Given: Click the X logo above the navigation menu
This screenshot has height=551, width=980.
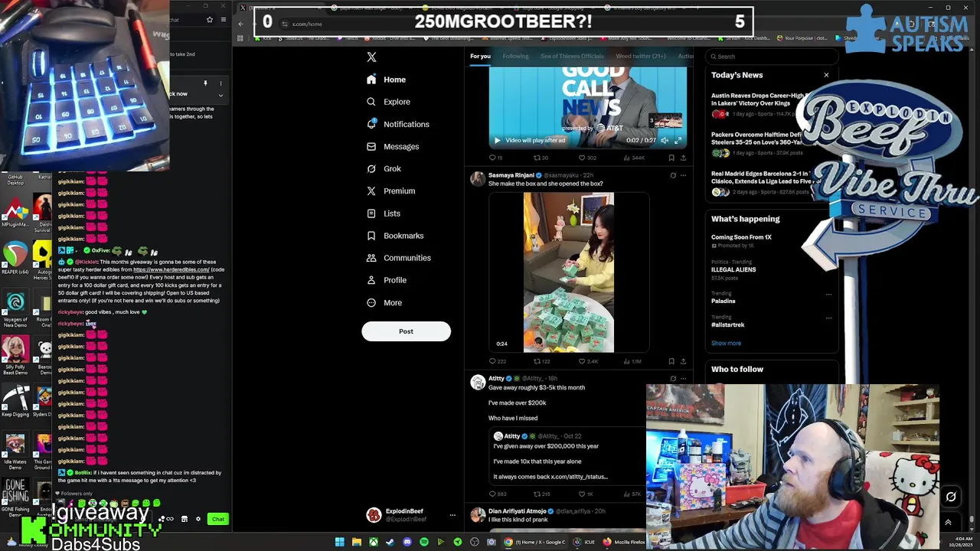Looking at the screenshot, I should point(371,57).
